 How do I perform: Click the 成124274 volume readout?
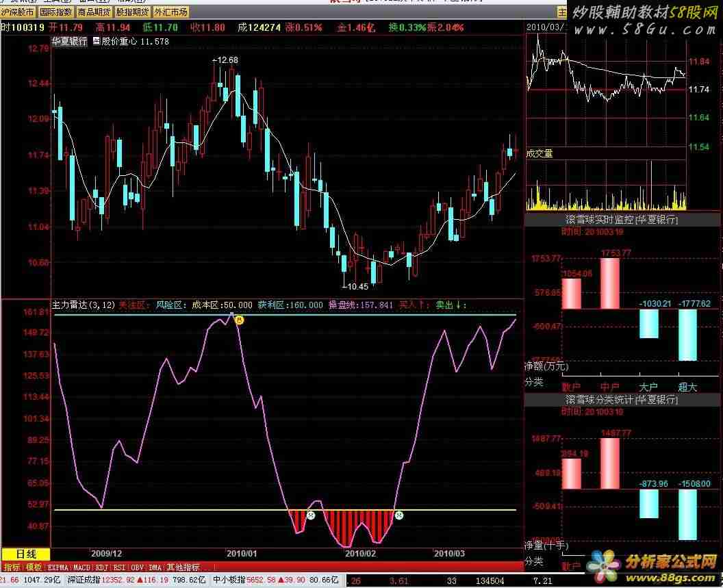(259, 27)
